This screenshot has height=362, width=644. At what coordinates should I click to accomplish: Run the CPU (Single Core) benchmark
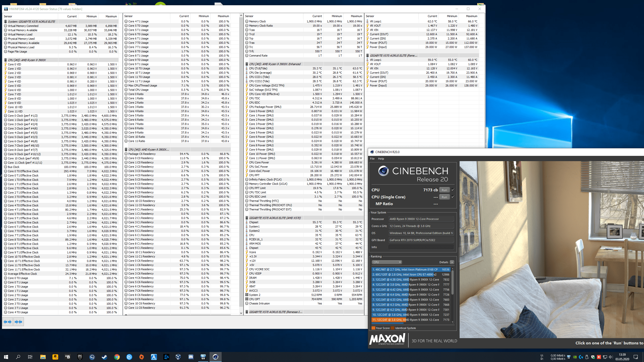(x=444, y=197)
